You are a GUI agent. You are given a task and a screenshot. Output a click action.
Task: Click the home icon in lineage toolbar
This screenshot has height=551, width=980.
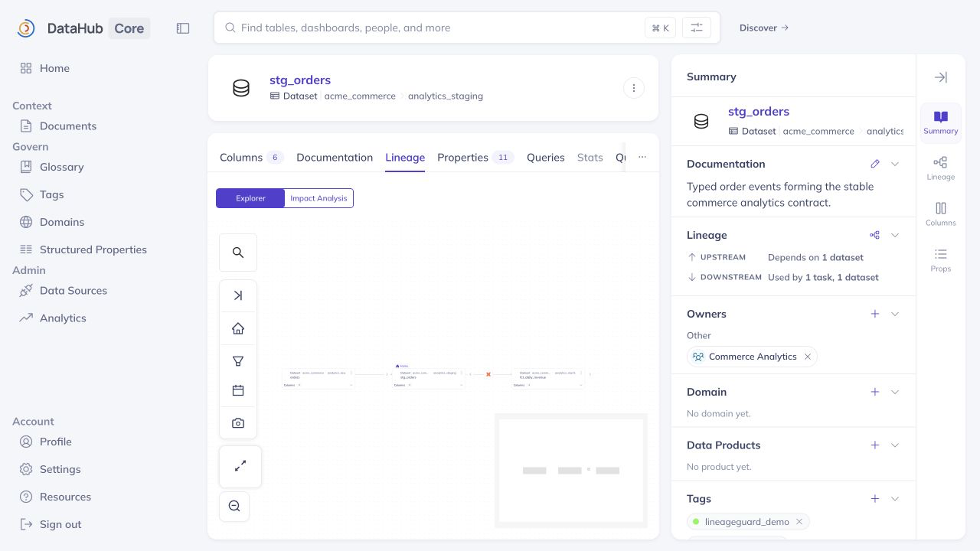[x=238, y=328]
